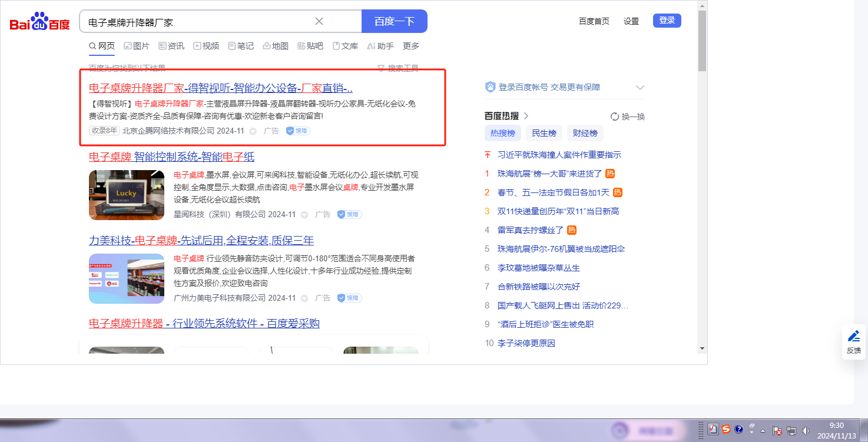Expand the 百度热搜 arrow
Screen dimensions: 868x442
pos(526,116)
